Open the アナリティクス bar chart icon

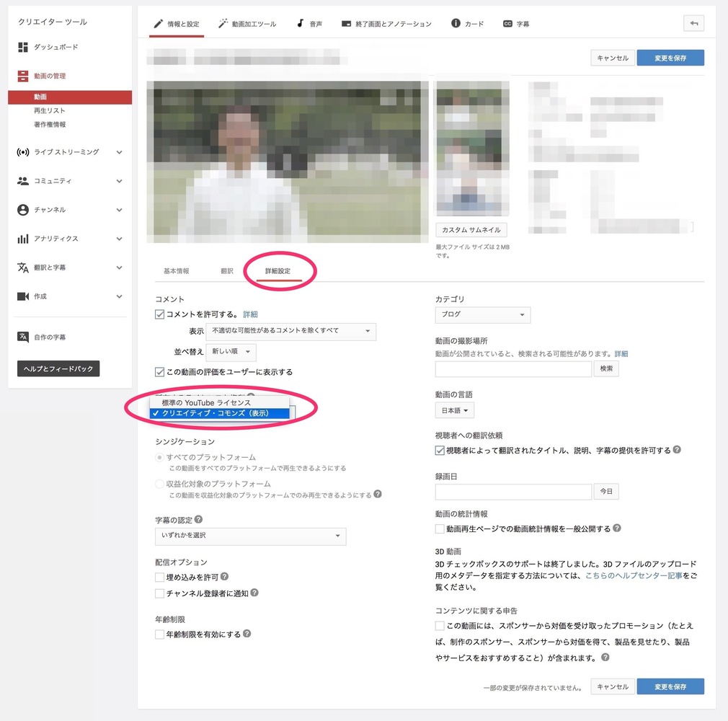point(23,239)
